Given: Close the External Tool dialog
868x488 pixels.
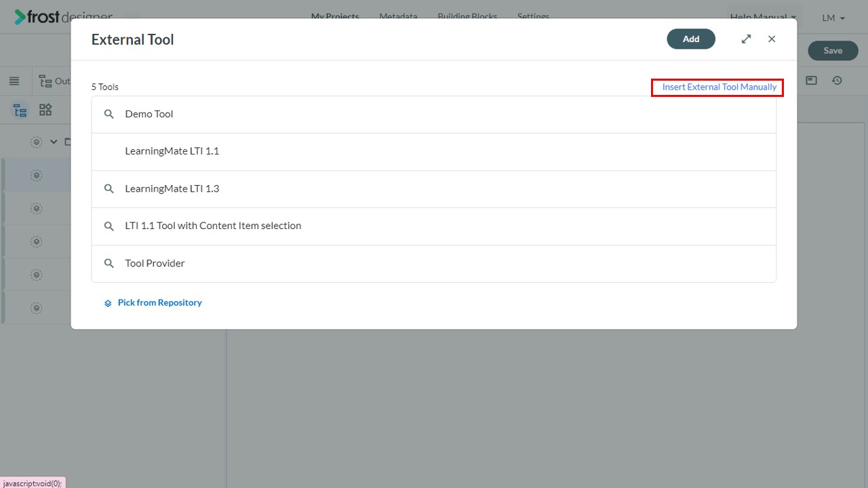Looking at the screenshot, I should click(x=772, y=39).
